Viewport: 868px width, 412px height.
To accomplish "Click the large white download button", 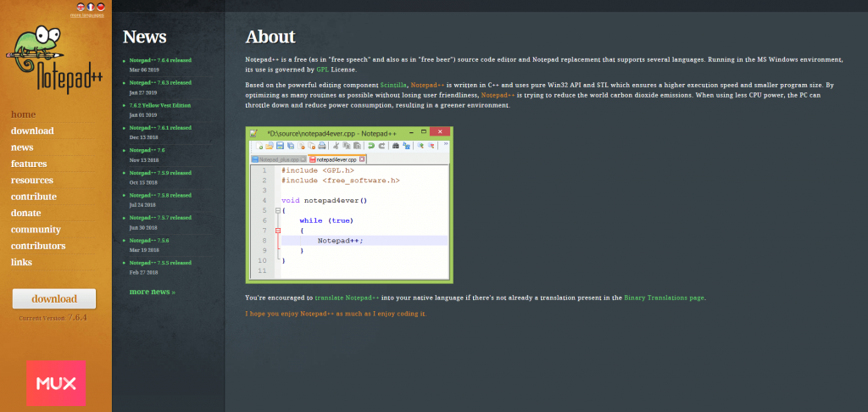I will [54, 298].
